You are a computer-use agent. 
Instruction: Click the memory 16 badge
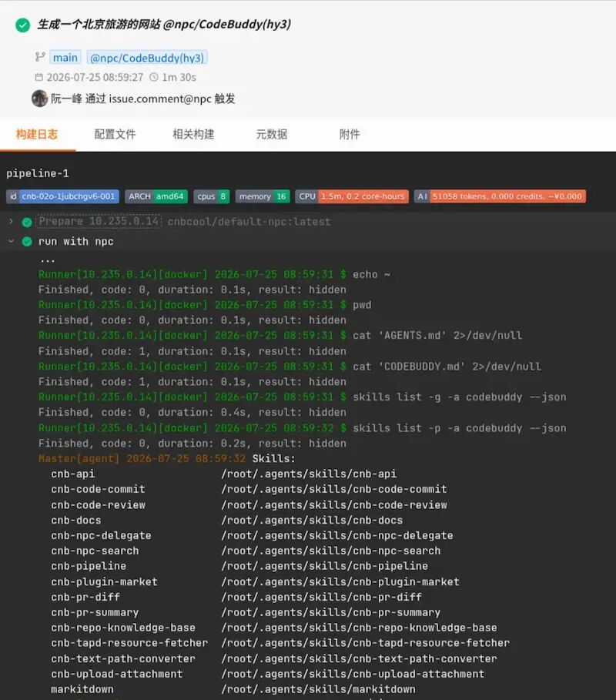pos(263,196)
